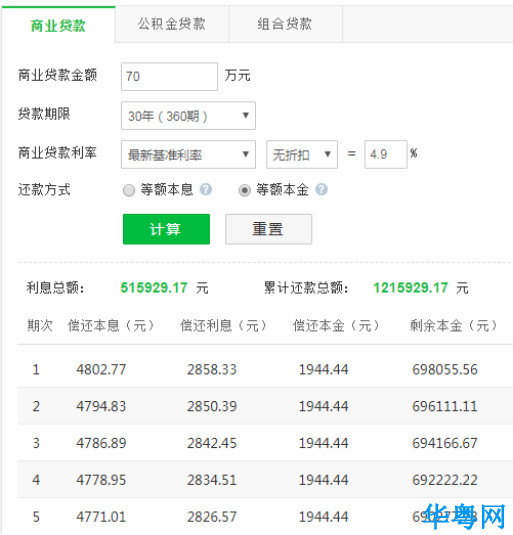Click the 期次 column header
This screenshot has height=535, width=513.
(x=40, y=326)
